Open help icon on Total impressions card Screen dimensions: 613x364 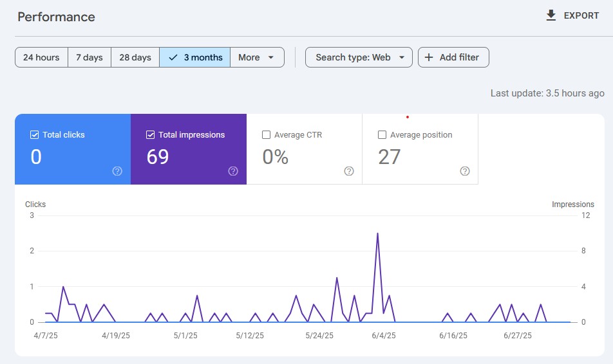click(x=233, y=171)
